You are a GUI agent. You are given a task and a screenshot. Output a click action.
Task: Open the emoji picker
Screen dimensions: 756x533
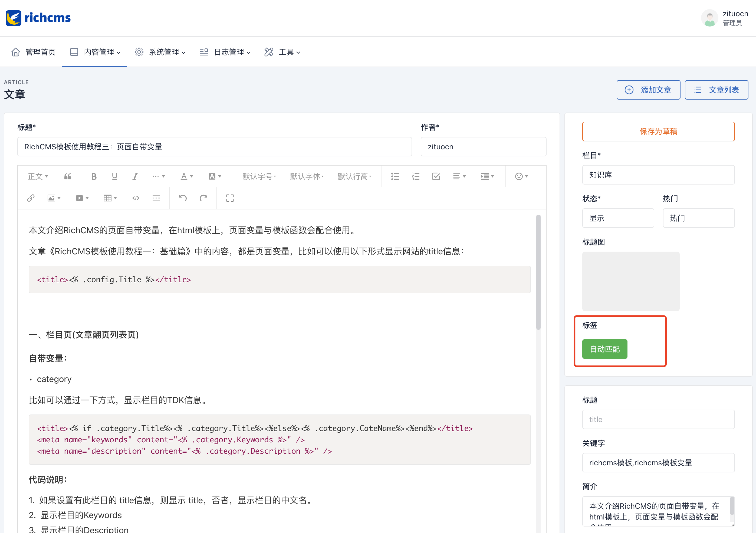522,176
